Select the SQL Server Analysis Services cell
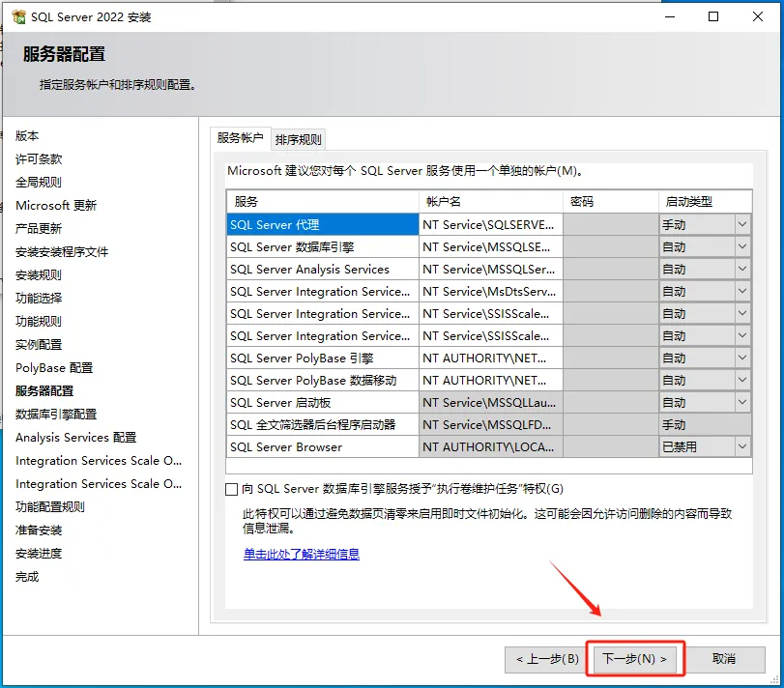 [323, 269]
